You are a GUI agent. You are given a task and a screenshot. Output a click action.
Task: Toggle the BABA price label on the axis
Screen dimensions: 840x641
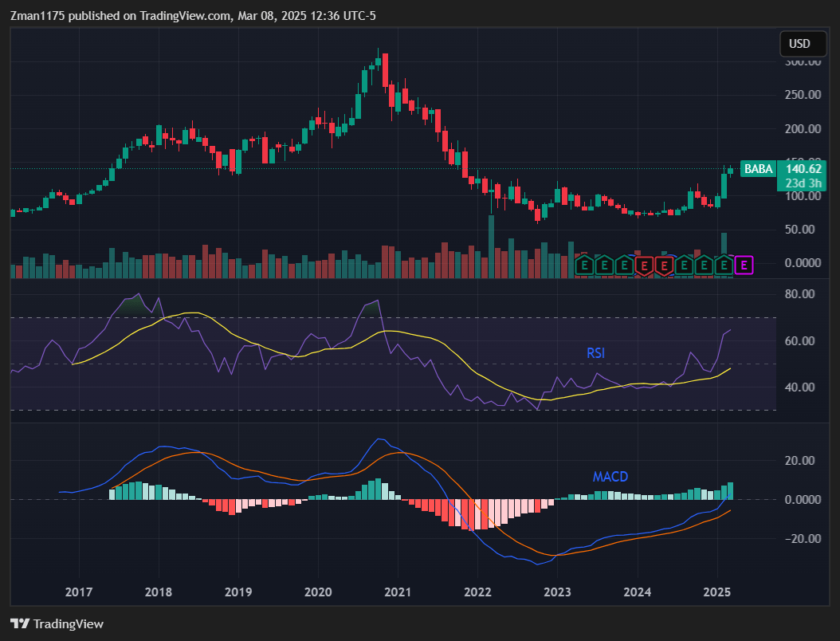758,169
